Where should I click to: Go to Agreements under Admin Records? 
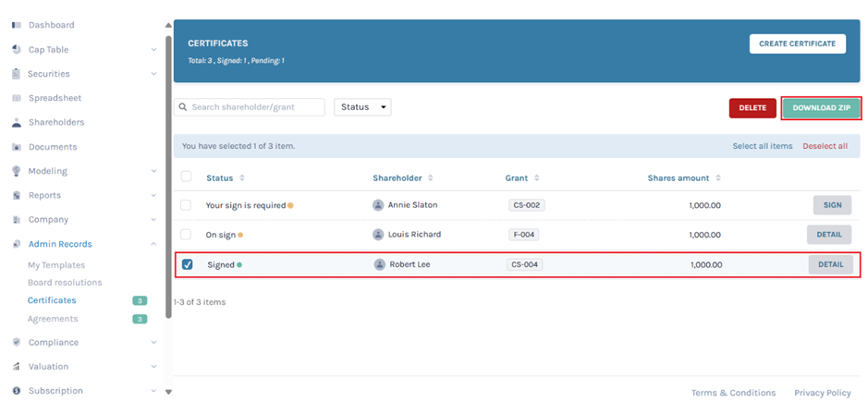[53, 319]
